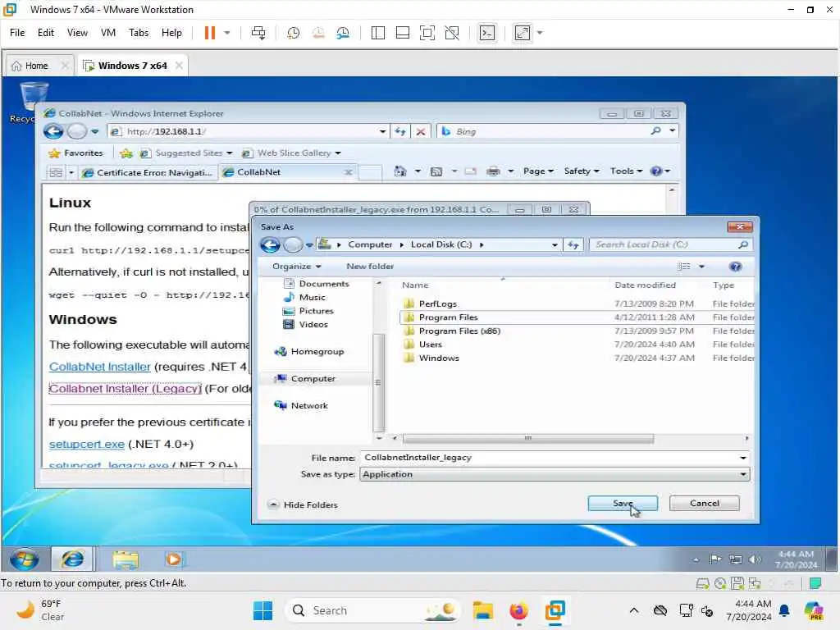Open VMware View menu
This screenshot has height=630, width=840.
[x=77, y=33]
